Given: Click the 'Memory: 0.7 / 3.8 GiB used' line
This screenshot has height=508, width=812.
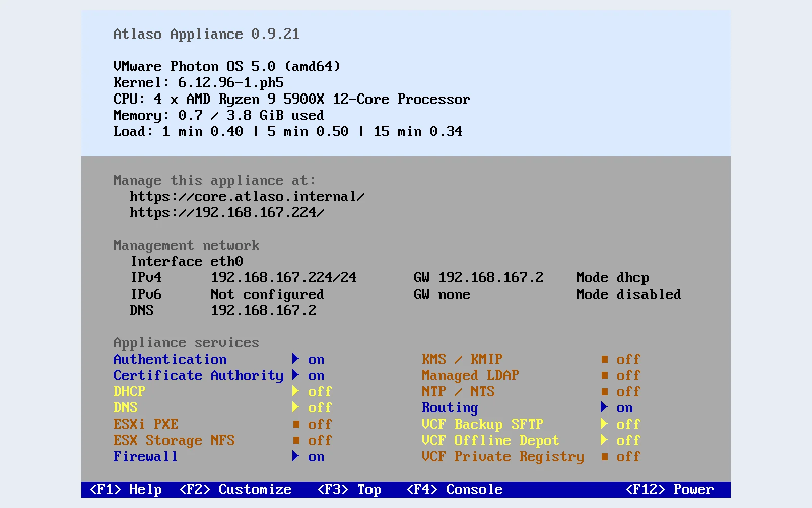Looking at the screenshot, I should click(219, 115).
